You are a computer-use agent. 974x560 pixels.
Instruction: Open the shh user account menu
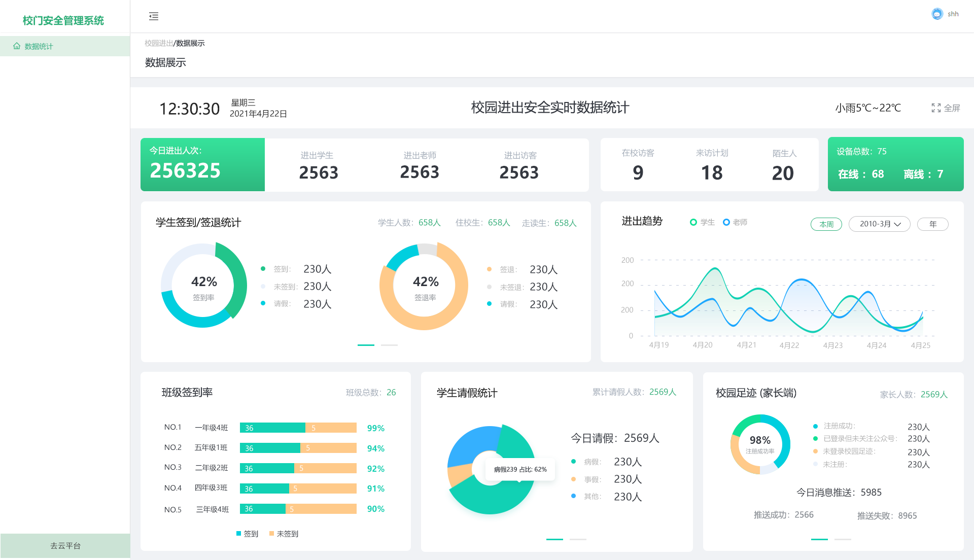953,14
